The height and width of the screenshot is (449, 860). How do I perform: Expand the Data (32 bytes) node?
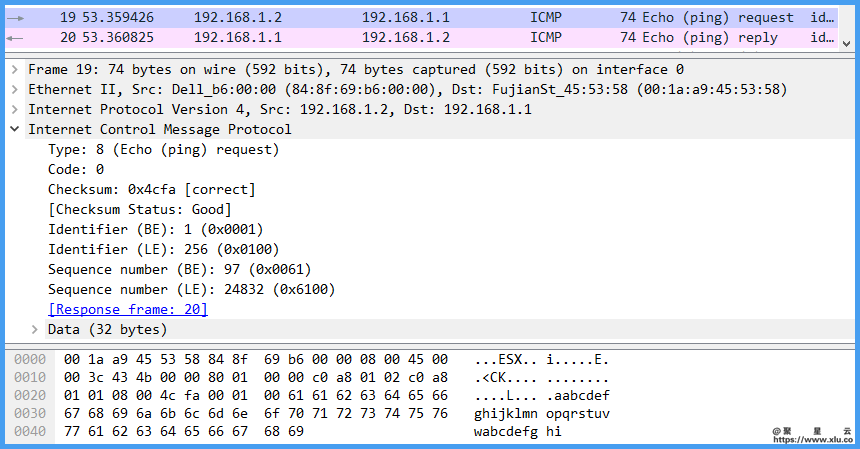click(x=35, y=330)
